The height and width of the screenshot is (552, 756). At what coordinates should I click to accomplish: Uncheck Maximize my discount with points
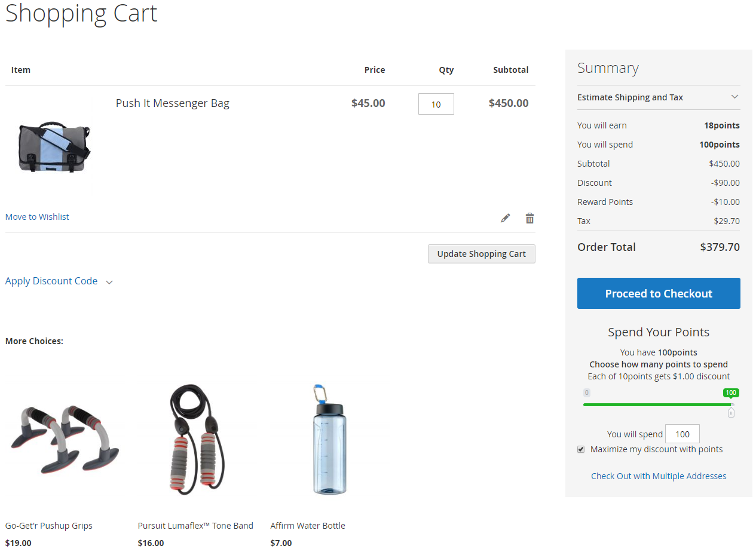[581, 449]
